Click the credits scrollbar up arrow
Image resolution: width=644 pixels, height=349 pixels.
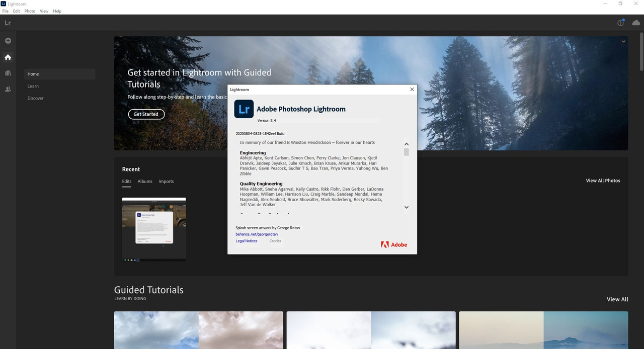407,144
